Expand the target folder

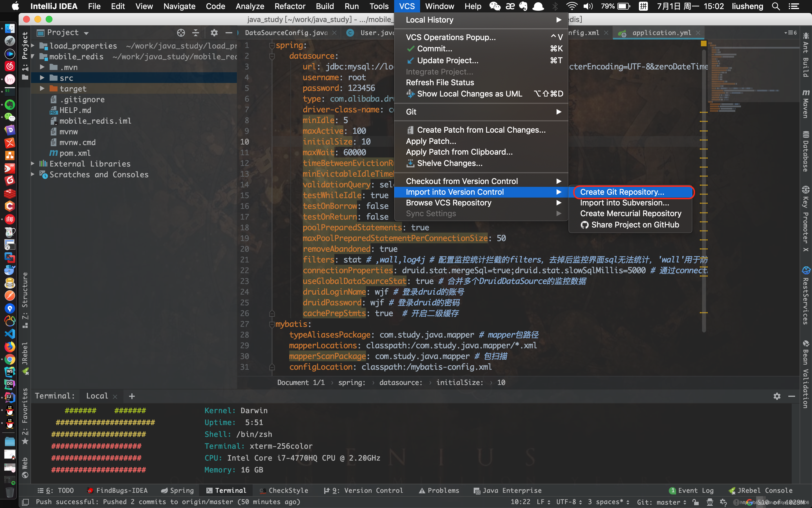pos(42,89)
